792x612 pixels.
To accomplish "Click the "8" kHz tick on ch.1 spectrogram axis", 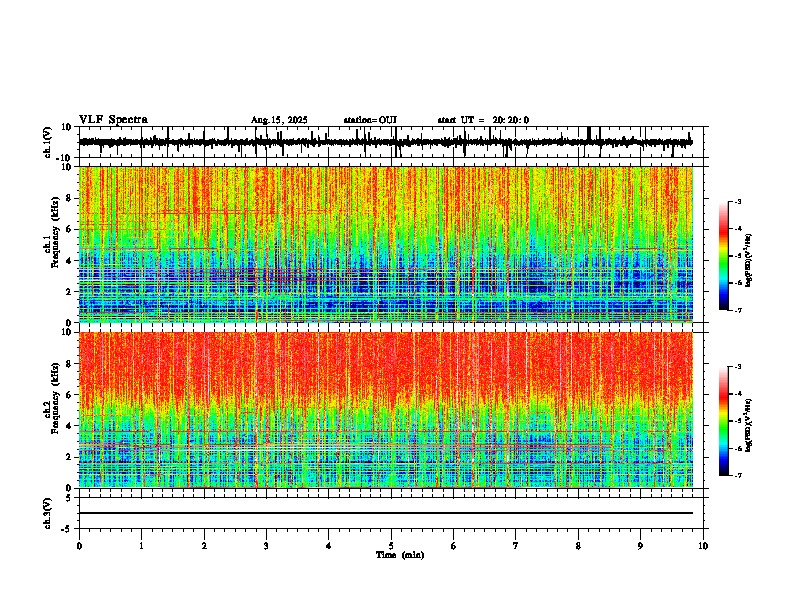I will click(70, 198).
